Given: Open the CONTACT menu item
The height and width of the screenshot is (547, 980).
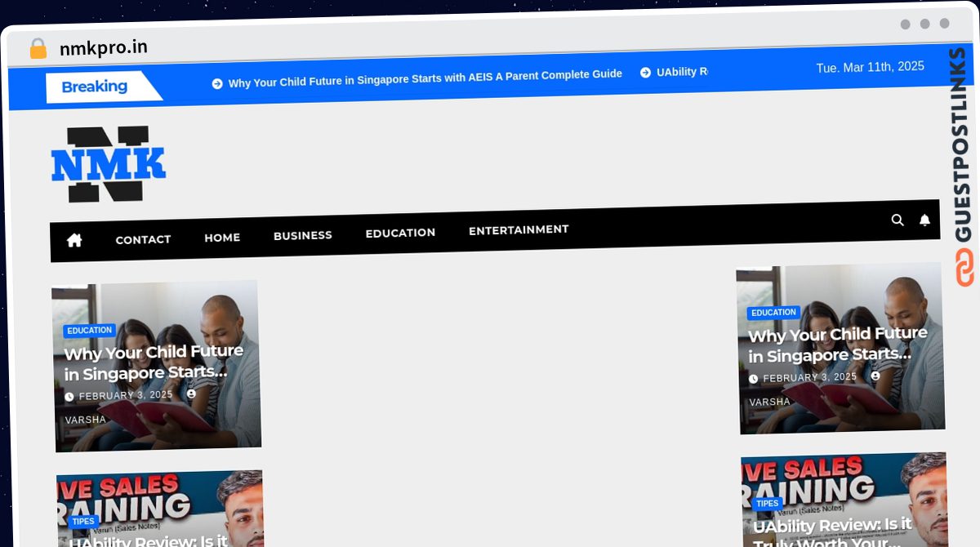Looking at the screenshot, I should (x=143, y=239).
